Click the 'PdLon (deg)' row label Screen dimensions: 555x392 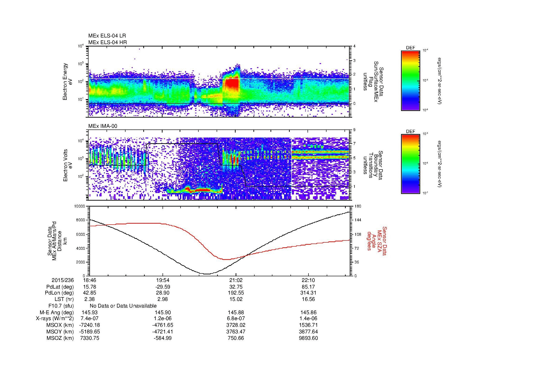[x=60, y=293]
